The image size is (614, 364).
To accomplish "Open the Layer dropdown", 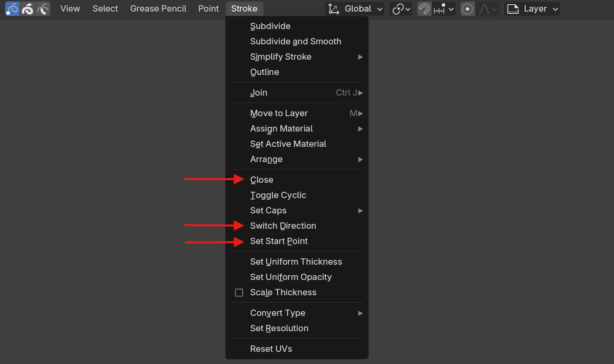I will [532, 9].
